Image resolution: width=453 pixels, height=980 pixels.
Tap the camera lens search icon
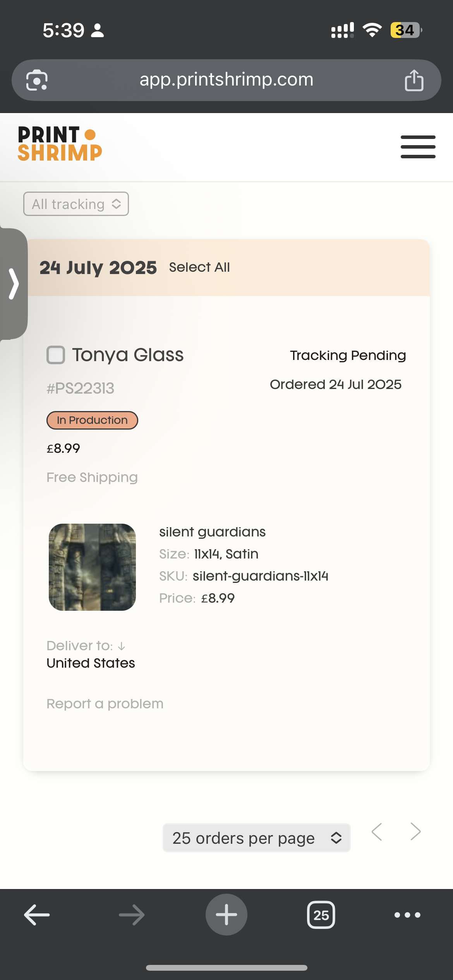pyautogui.click(x=37, y=80)
